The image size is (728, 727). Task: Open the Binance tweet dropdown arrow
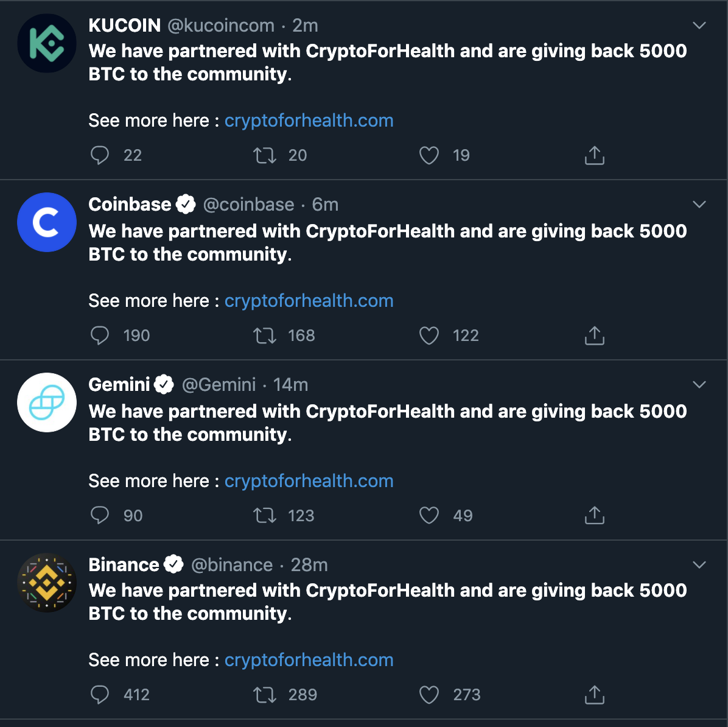tap(699, 565)
